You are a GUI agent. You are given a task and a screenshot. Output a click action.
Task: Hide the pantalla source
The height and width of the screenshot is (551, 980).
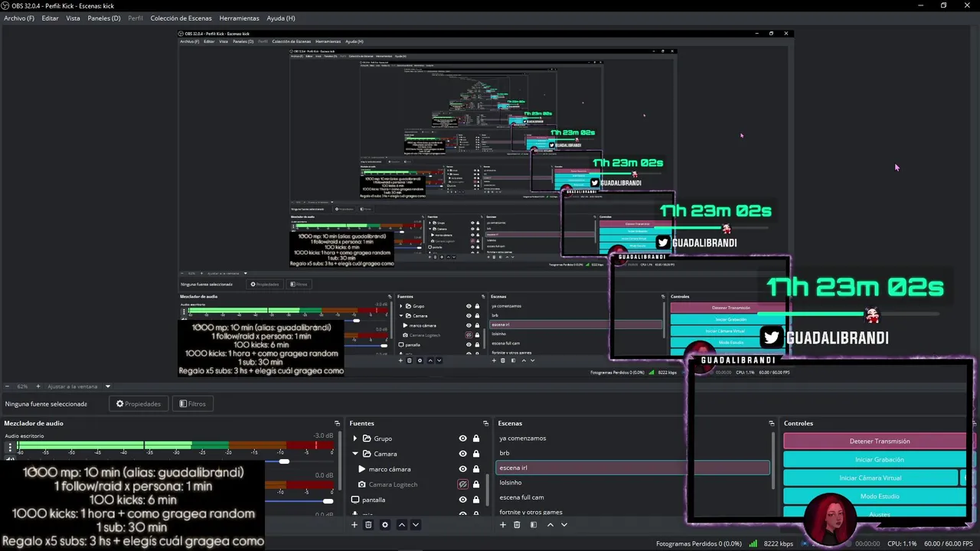point(462,500)
